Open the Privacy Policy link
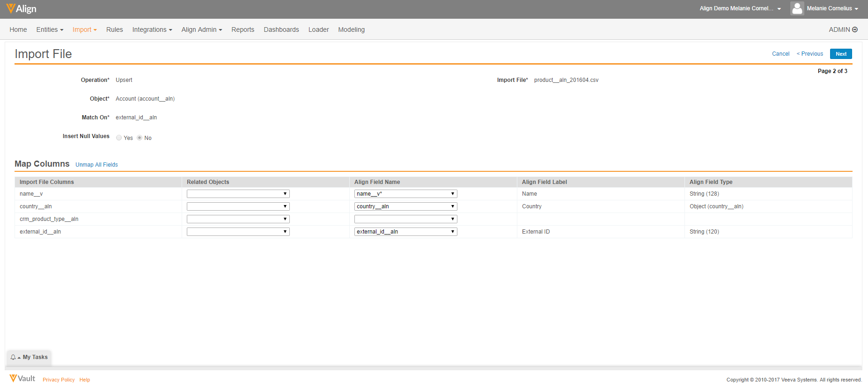 coord(59,380)
